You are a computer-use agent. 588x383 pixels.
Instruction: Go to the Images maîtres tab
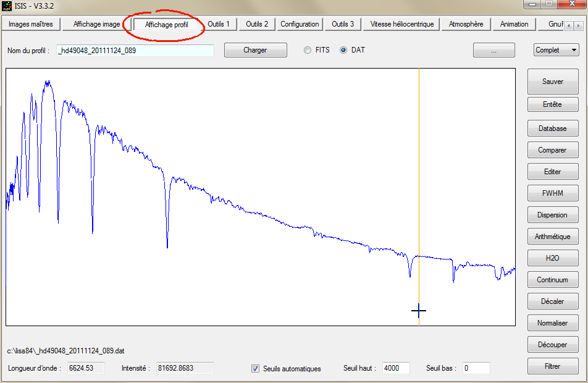31,24
